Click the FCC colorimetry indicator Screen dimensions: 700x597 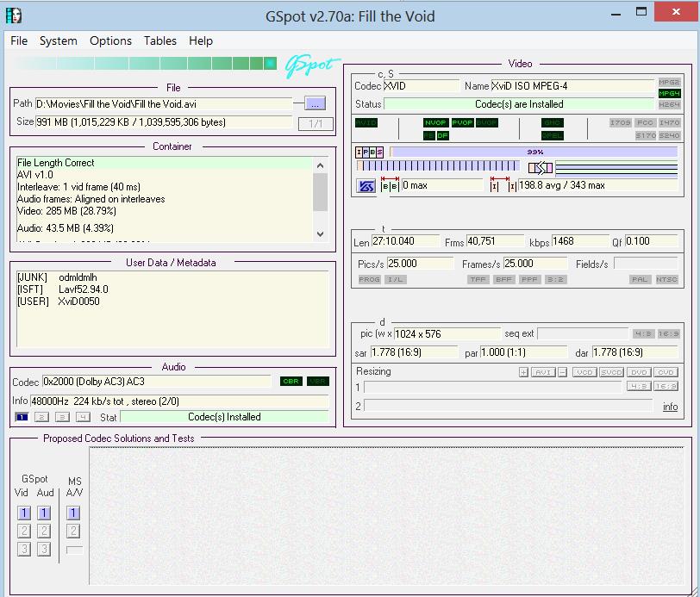tap(645, 122)
